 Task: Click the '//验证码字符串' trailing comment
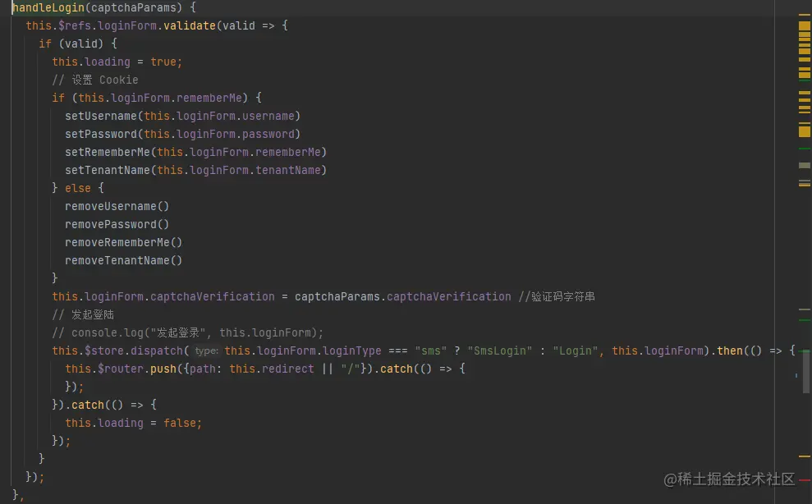[557, 297]
